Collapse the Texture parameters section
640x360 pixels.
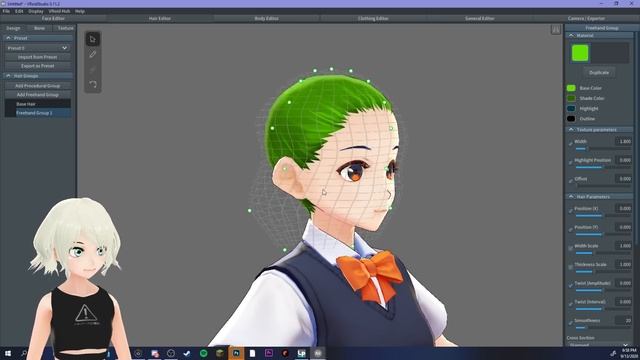(x=571, y=129)
